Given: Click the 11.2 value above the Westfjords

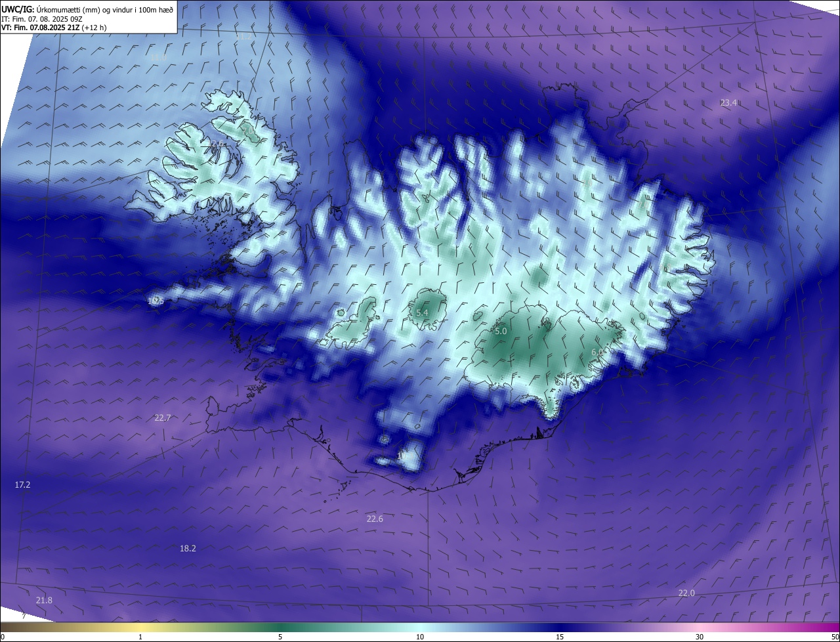Looking at the screenshot, I should (243, 37).
